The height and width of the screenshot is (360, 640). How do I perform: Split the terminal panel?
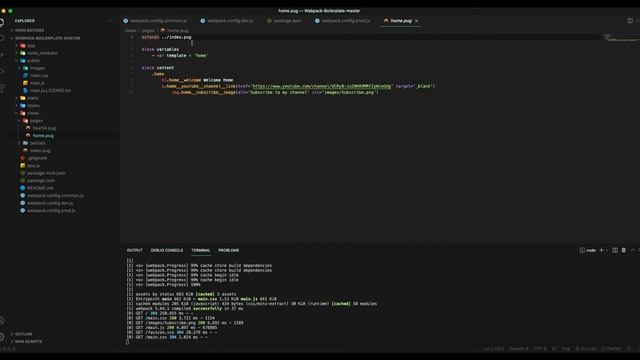[615, 250]
